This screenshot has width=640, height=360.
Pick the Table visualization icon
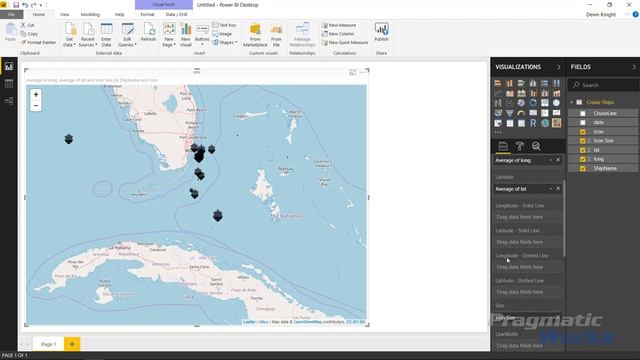pos(510,123)
